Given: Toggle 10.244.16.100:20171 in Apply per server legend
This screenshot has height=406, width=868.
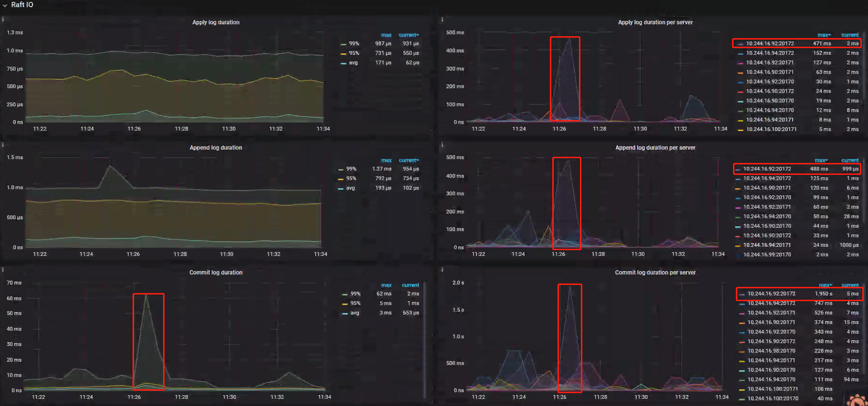Looking at the screenshot, I should [771, 130].
